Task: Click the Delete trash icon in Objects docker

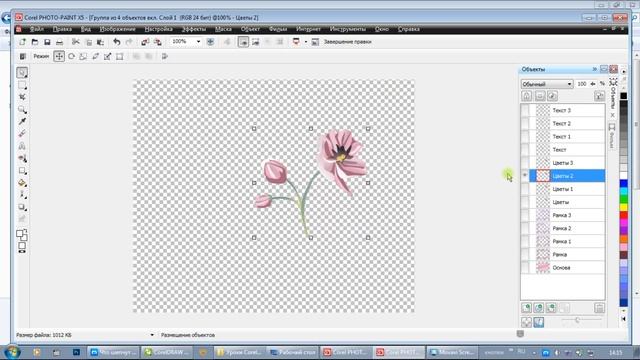Action: point(599,308)
